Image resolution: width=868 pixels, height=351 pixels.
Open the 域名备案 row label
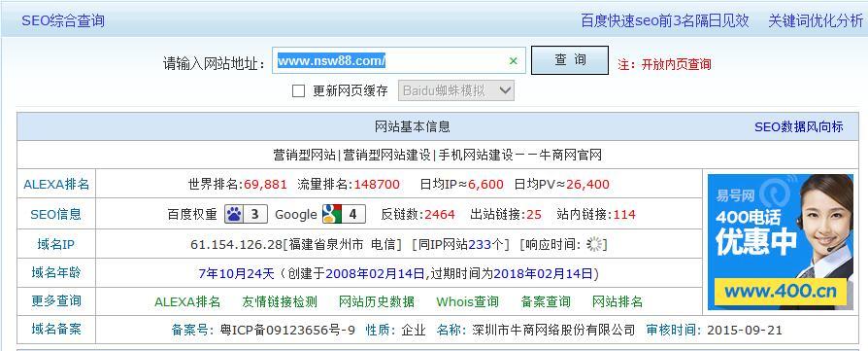point(56,330)
